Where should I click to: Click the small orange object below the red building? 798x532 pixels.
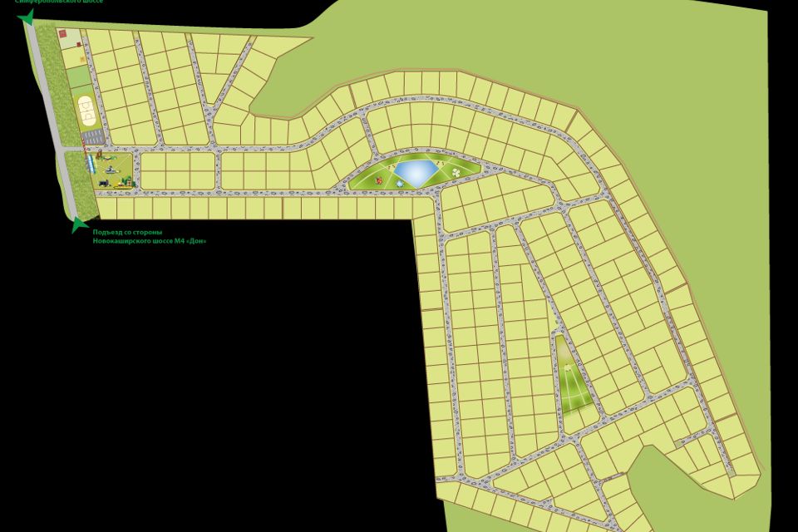pyautogui.click(x=81, y=60)
